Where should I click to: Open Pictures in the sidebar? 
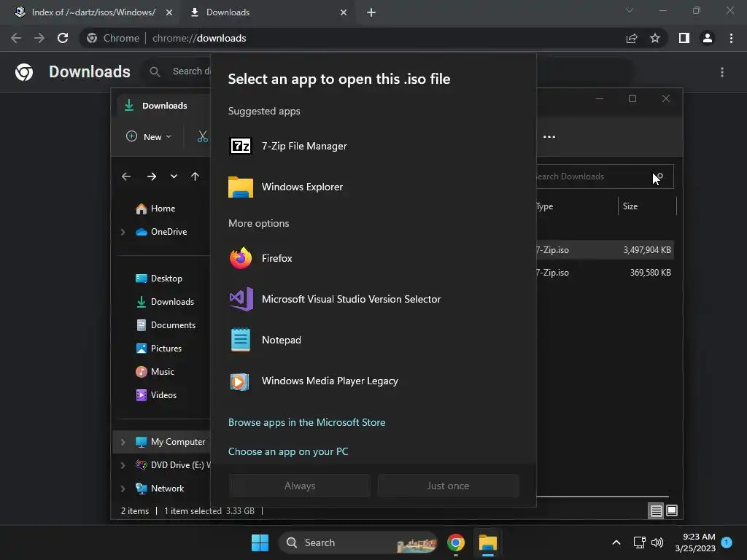(158, 349)
